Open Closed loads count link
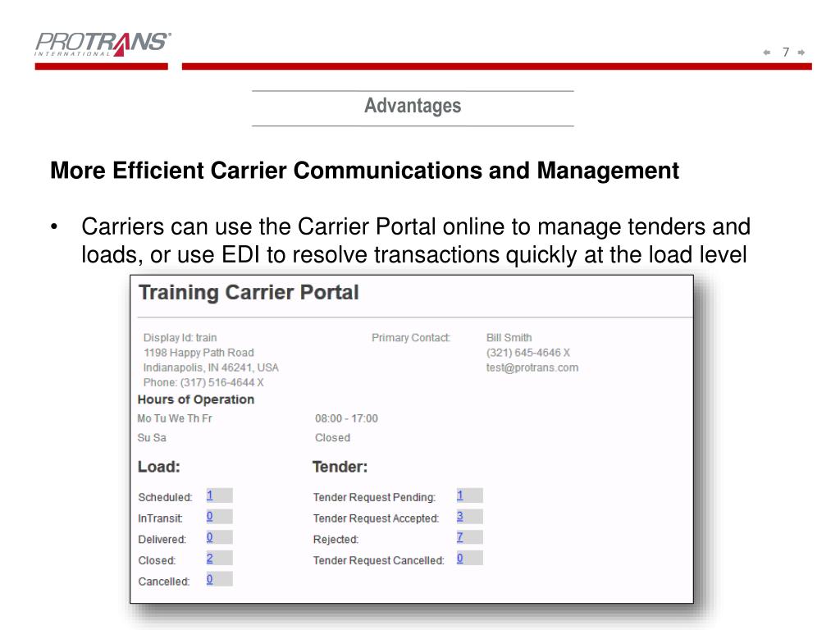The image size is (840, 630). pos(209,558)
